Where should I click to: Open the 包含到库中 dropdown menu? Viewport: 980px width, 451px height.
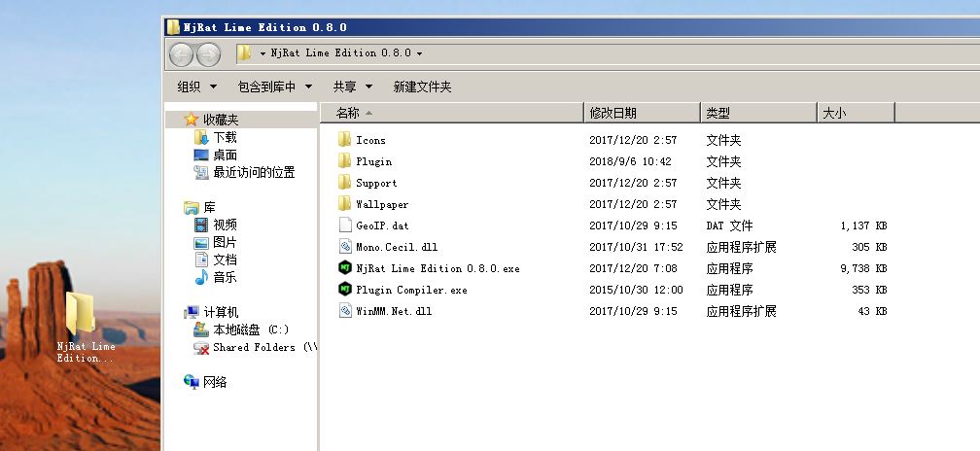[275, 87]
